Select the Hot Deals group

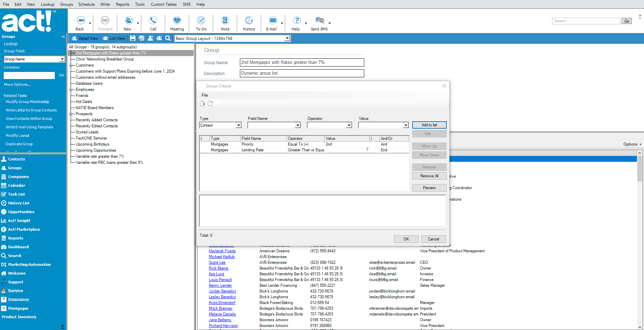[x=84, y=102]
